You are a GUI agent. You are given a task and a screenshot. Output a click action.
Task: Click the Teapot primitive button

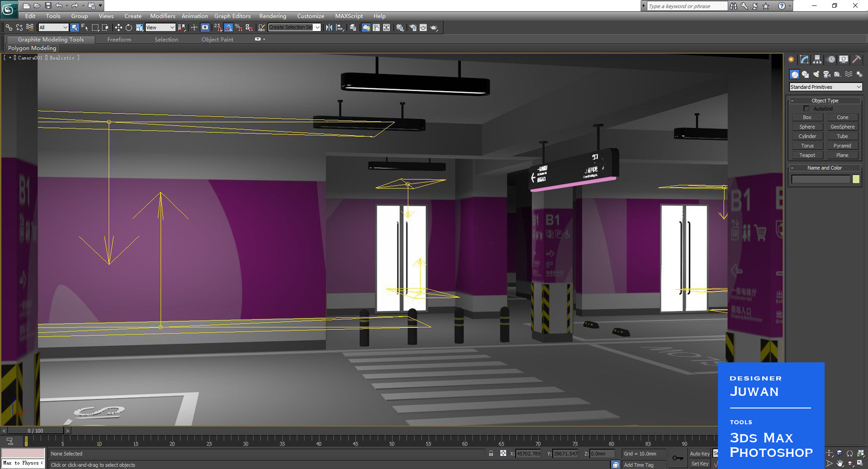point(807,155)
